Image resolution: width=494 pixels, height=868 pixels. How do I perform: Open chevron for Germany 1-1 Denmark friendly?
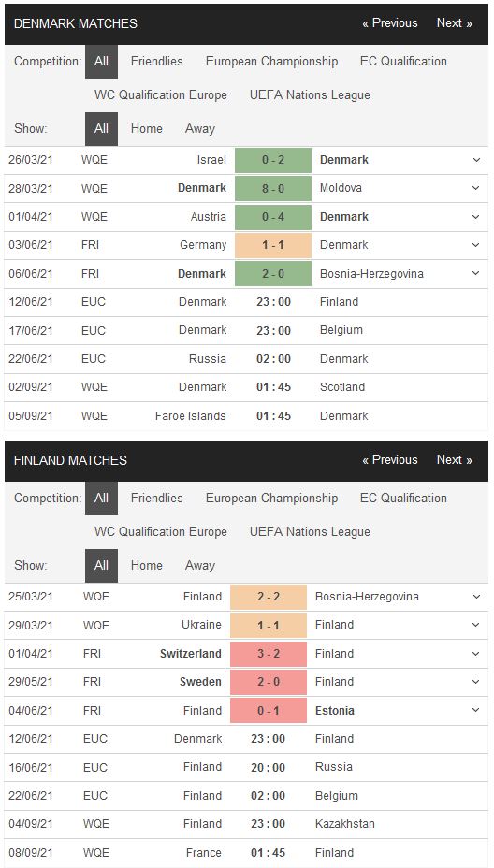tap(476, 245)
